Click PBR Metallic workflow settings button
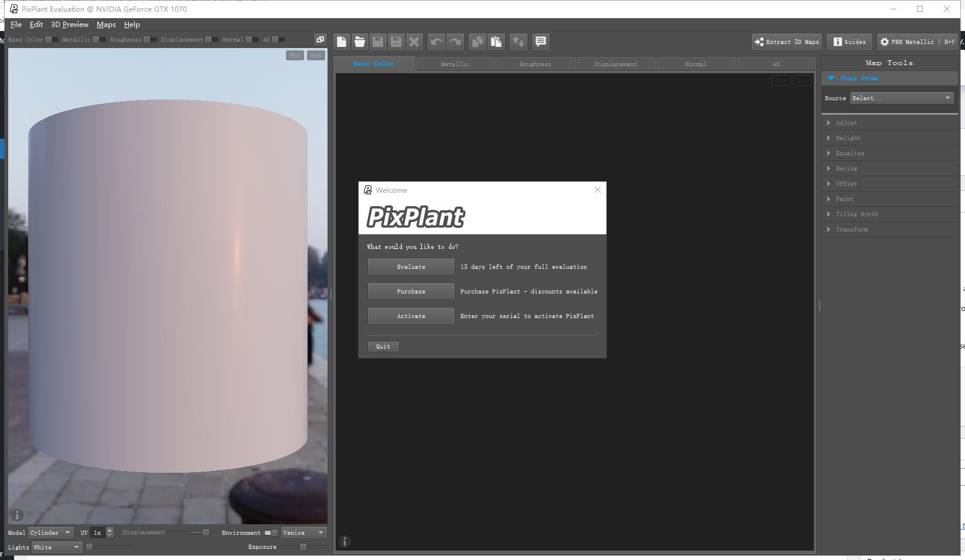The image size is (965, 560). [918, 42]
